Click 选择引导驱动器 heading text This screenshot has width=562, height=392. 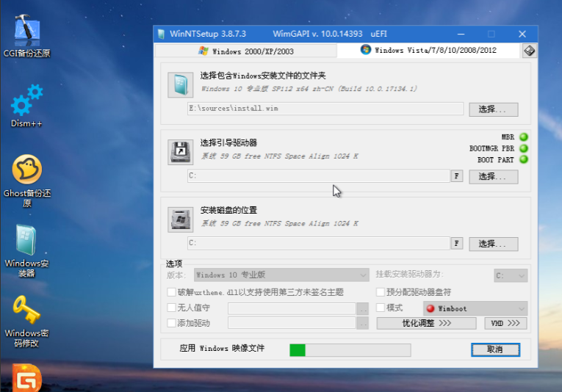[228, 143]
